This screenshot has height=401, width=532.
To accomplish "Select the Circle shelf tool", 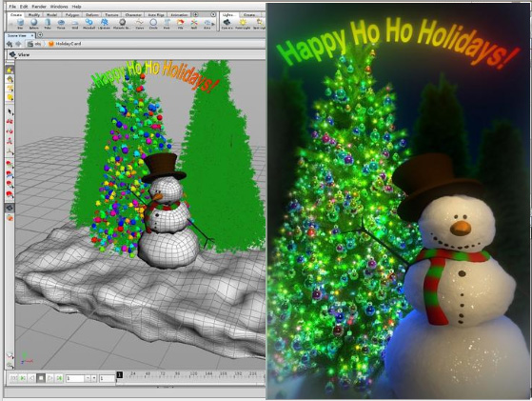I will pos(153,24).
